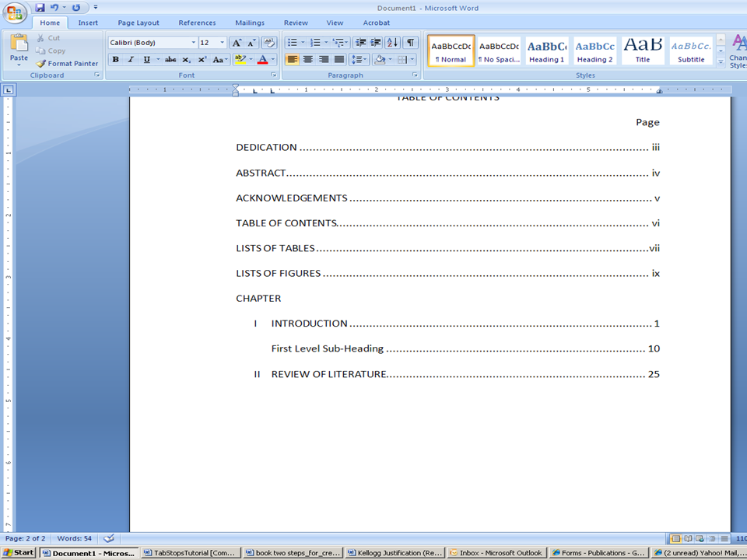Grow the font size
The width and height of the screenshot is (747, 560).
tap(237, 43)
